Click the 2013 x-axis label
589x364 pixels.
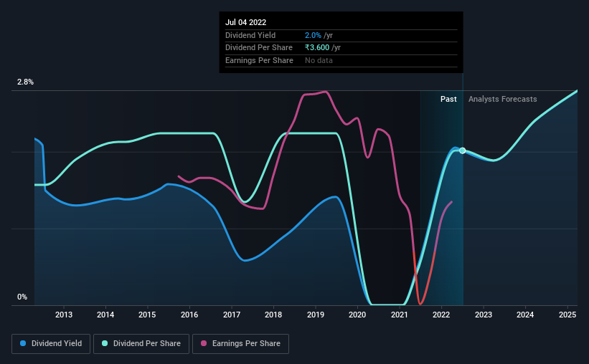(x=64, y=315)
